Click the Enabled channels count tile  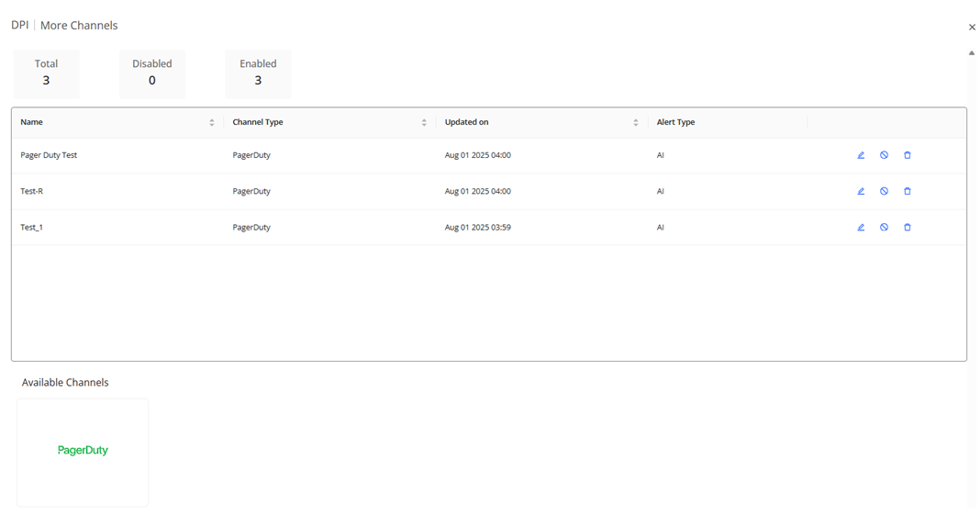(x=258, y=73)
